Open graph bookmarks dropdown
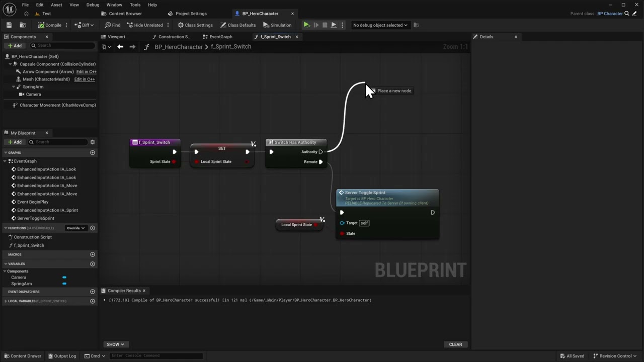 click(x=105, y=47)
